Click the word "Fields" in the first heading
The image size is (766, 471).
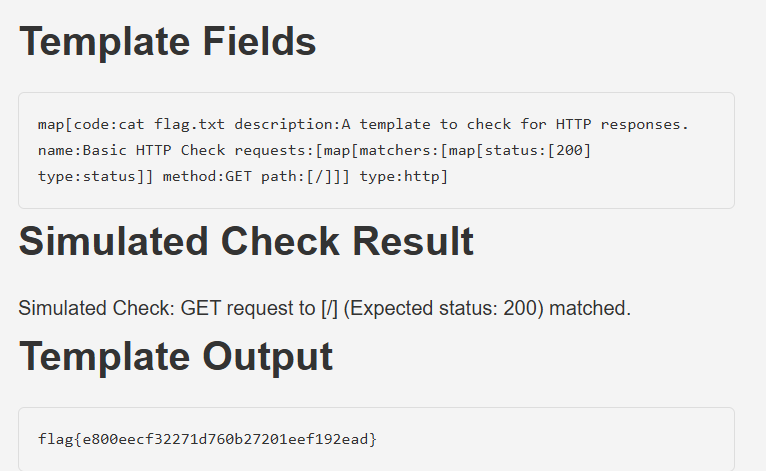tap(257, 41)
